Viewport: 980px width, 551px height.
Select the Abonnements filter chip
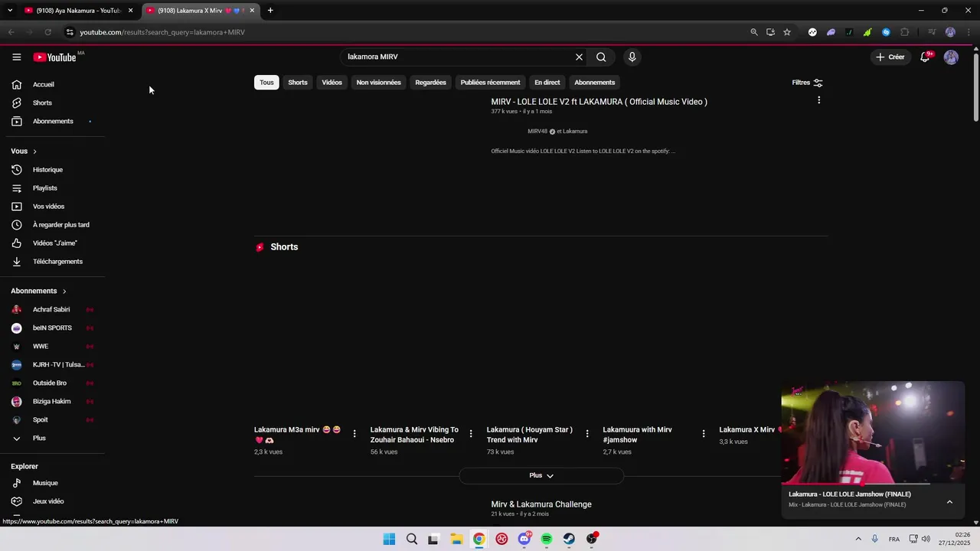595,83
